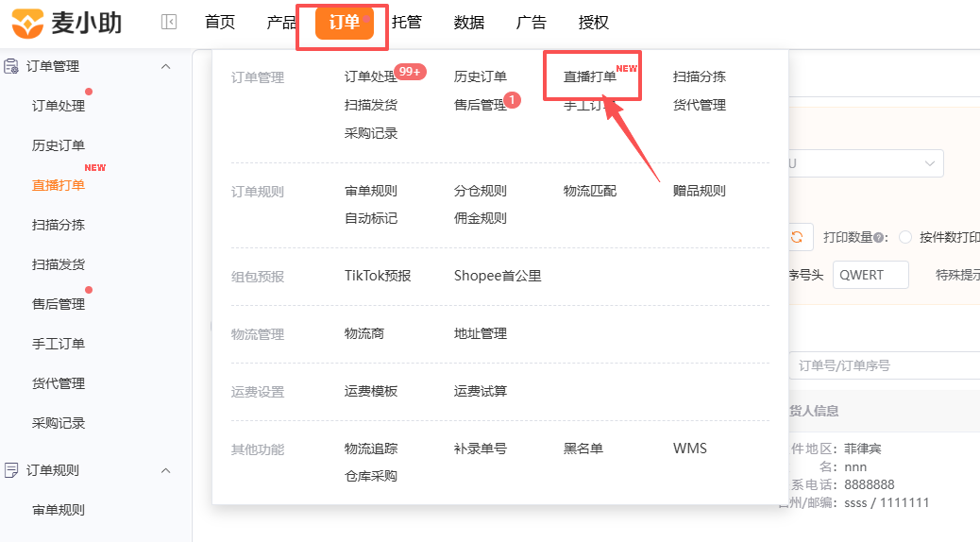Choose 采购记录 in the dropdown panel
Screen dimensions: 980x542
(x=371, y=133)
